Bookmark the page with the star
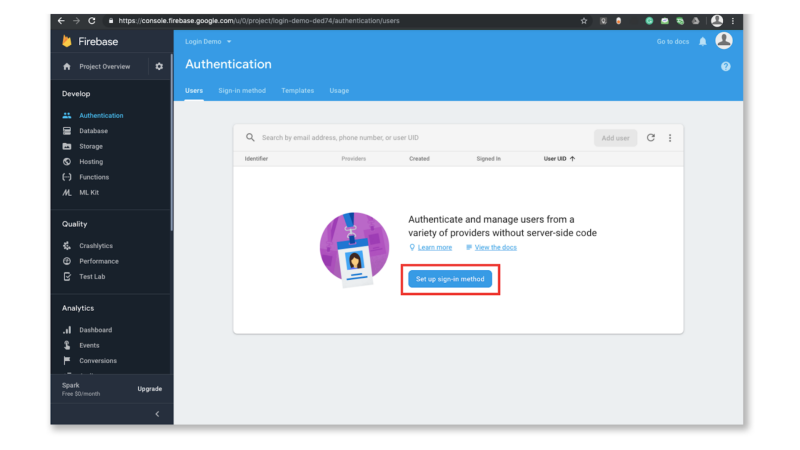This screenshot has width=800, height=450. pos(584,21)
